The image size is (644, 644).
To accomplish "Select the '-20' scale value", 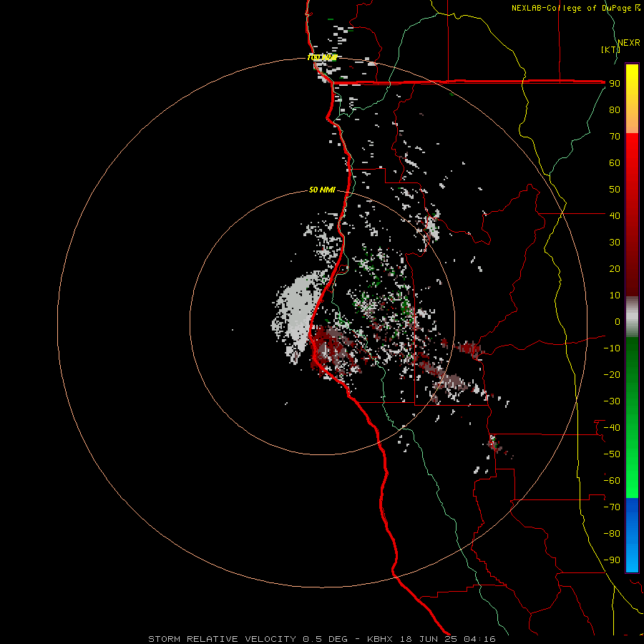I will tap(612, 374).
